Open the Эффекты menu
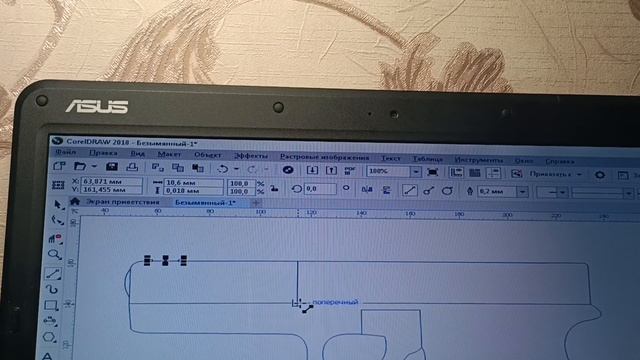Image resolution: width=640 pixels, height=360 pixels. coord(251,156)
